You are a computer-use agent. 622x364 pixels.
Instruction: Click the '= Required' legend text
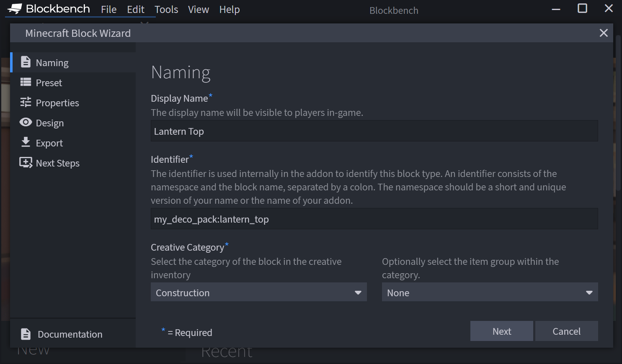click(x=190, y=332)
